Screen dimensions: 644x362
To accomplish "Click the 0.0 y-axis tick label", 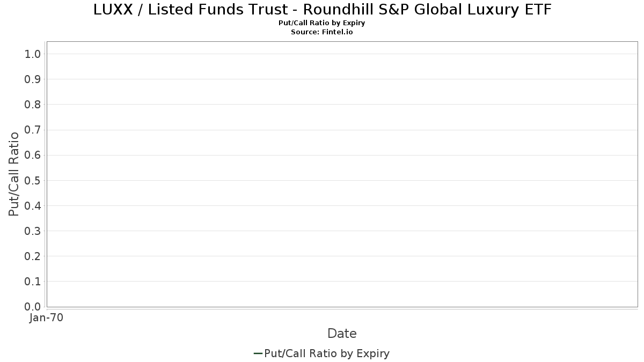I will coord(33,306).
